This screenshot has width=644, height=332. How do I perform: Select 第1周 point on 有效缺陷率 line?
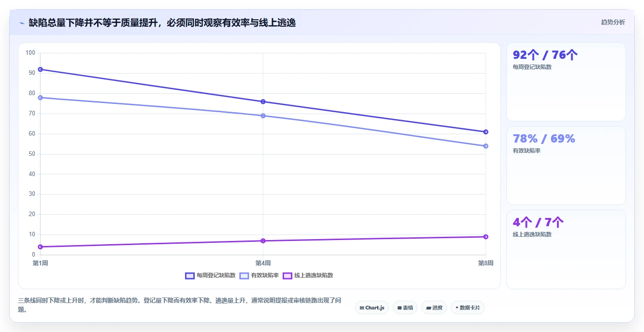pos(41,97)
